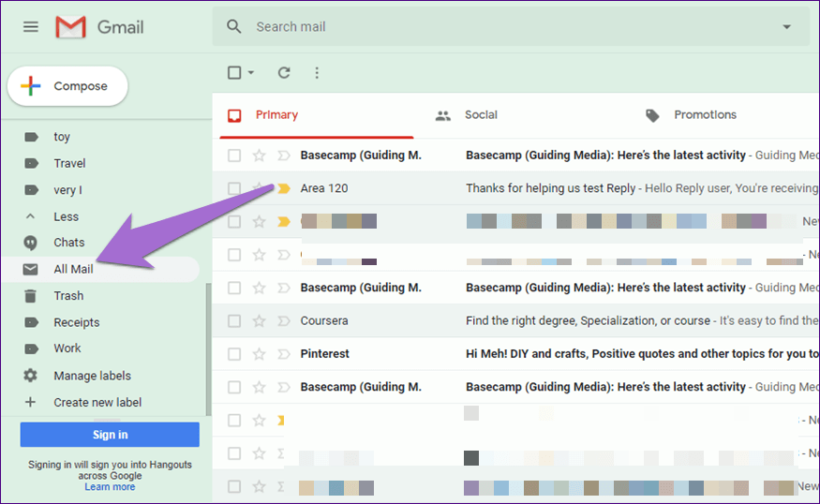Tick the select-all checkbox in toolbar
The image size is (820, 504).
pos(234,73)
